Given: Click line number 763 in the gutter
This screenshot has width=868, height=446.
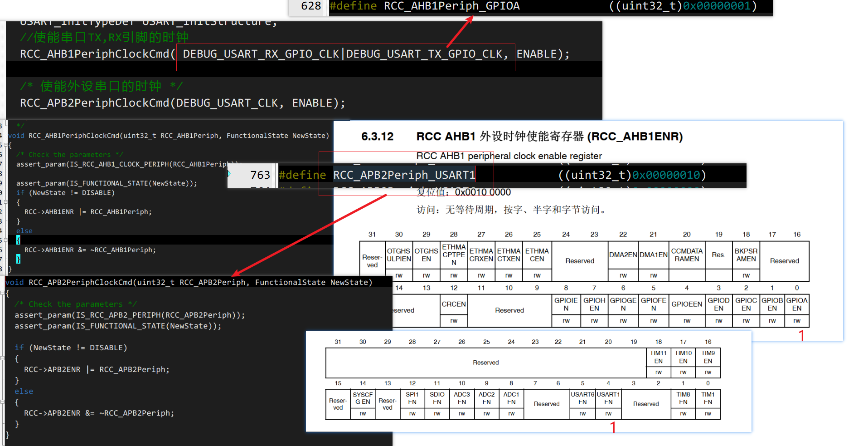Looking at the screenshot, I should click(x=260, y=175).
